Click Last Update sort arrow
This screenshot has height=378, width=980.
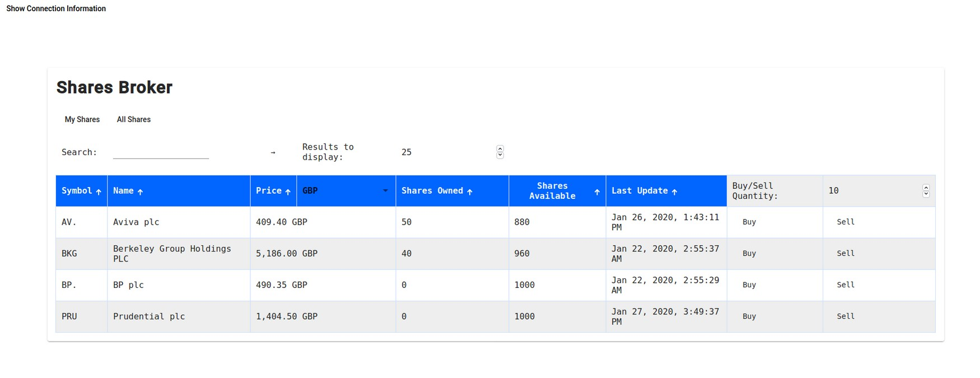pos(674,192)
